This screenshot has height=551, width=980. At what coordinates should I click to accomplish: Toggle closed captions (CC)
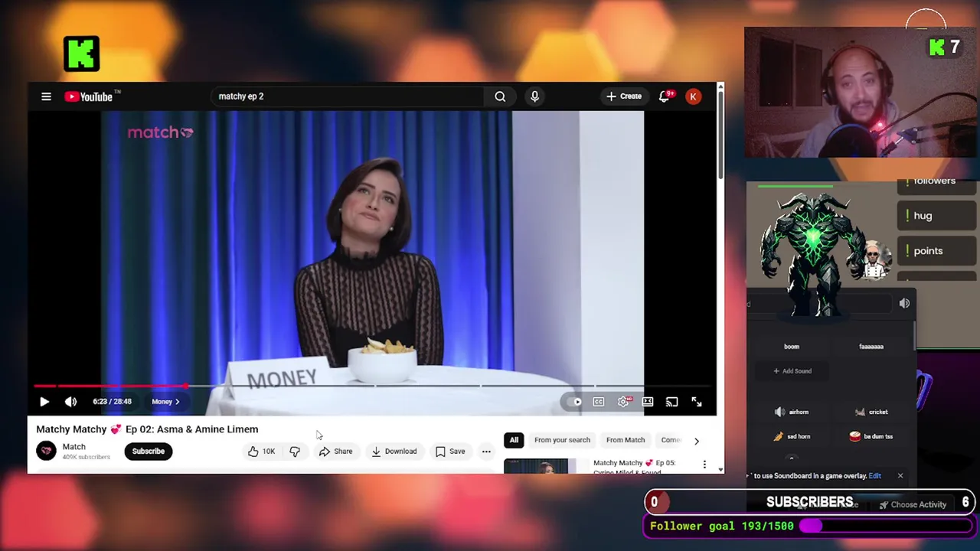tap(599, 402)
